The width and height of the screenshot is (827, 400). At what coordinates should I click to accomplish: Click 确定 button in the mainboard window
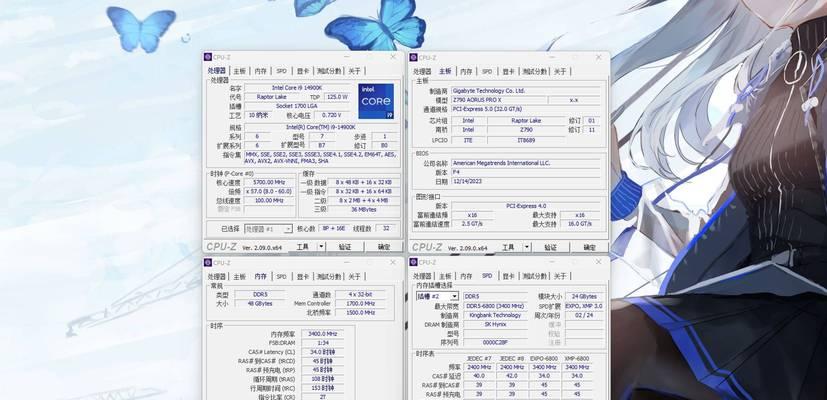click(x=590, y=247)
